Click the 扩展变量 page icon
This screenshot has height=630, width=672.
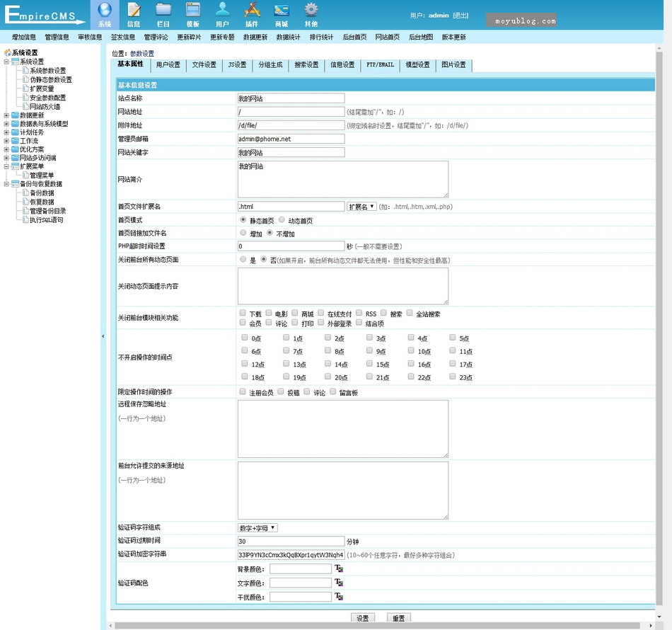pyautogui.click(x=25, y=88)
